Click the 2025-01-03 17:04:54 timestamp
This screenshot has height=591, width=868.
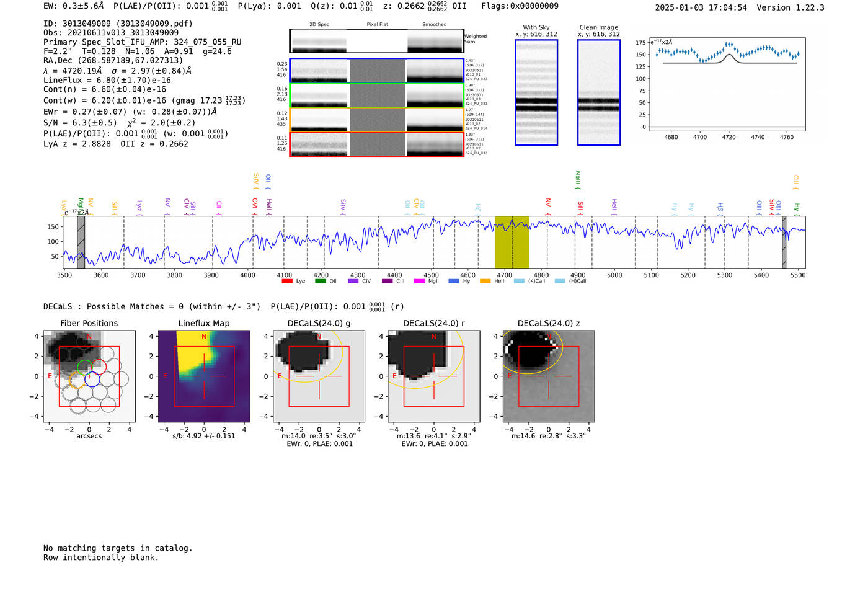click(701, 8)
